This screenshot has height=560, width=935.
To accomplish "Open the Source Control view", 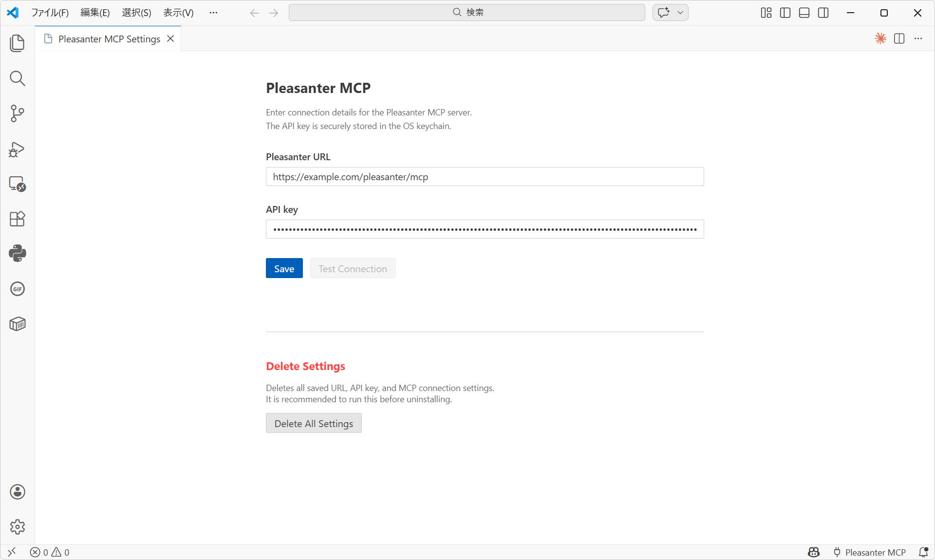I will point(18,113).
